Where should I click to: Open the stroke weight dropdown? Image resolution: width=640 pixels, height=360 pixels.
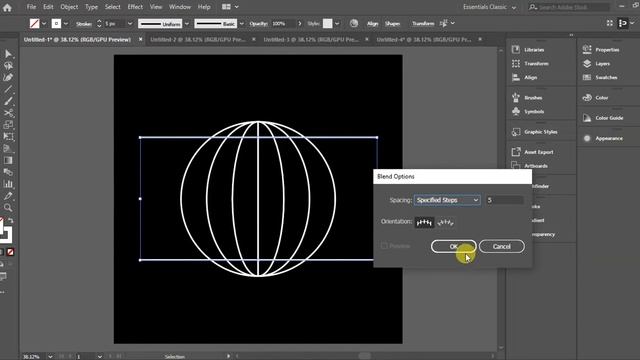pyautogui.click(x=130, y=24)
